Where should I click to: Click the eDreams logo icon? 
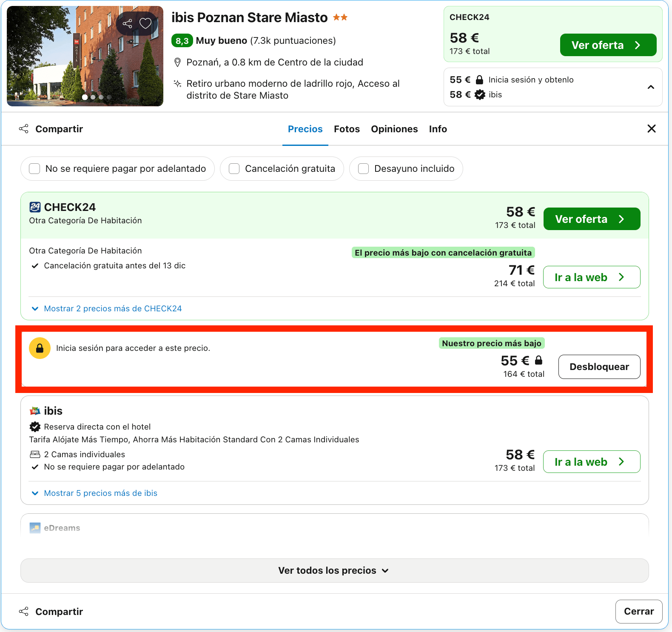tap(35, 528)
